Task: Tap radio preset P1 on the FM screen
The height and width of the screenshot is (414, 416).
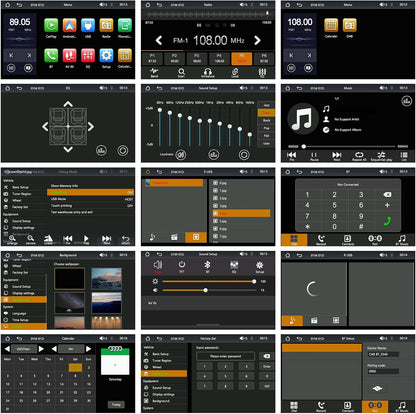Action: pos(152,58)
